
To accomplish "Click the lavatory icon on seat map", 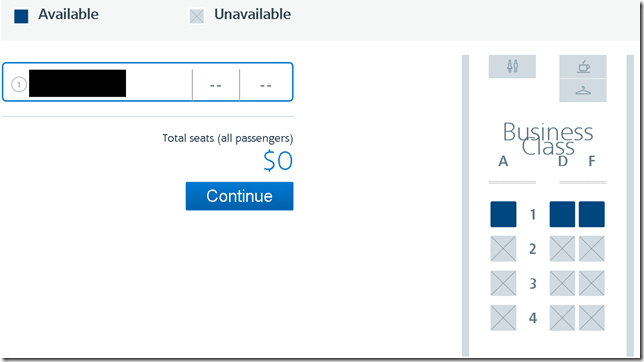I will click(512, 67).
